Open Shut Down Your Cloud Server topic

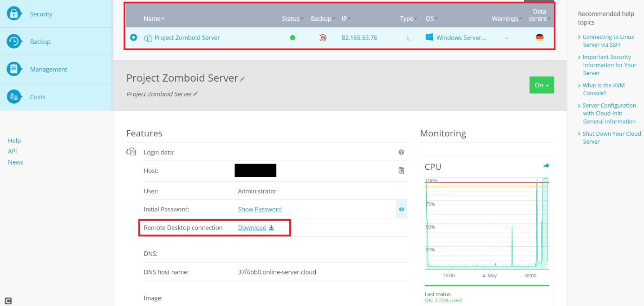(611, 138)
